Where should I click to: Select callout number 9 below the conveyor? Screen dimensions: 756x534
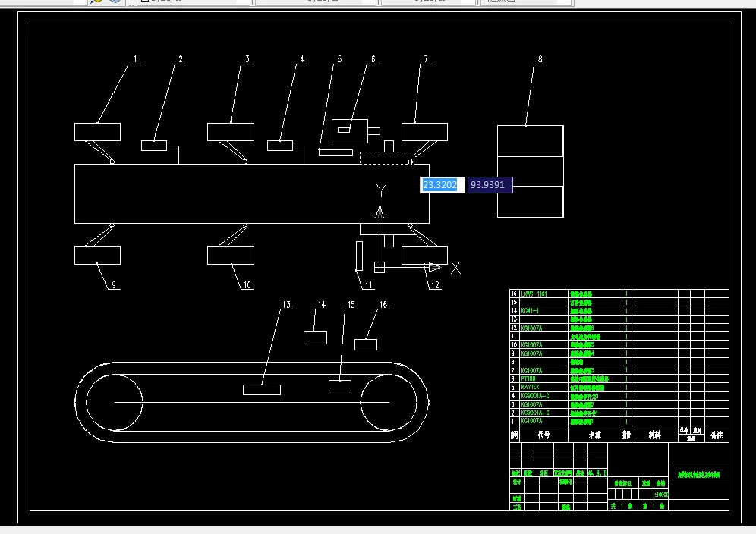[x=114, y=285]
